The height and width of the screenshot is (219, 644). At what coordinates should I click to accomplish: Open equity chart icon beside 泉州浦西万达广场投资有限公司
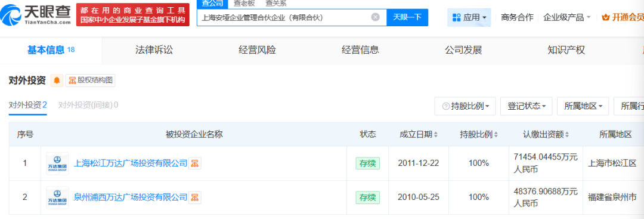click(x=194, y=198)
